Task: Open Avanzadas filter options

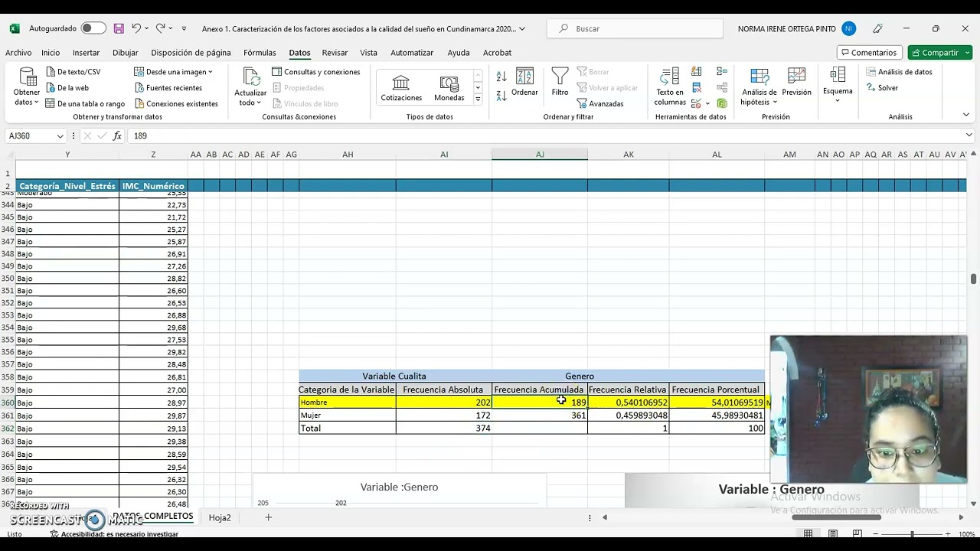Action: click(x=600, y=104)
